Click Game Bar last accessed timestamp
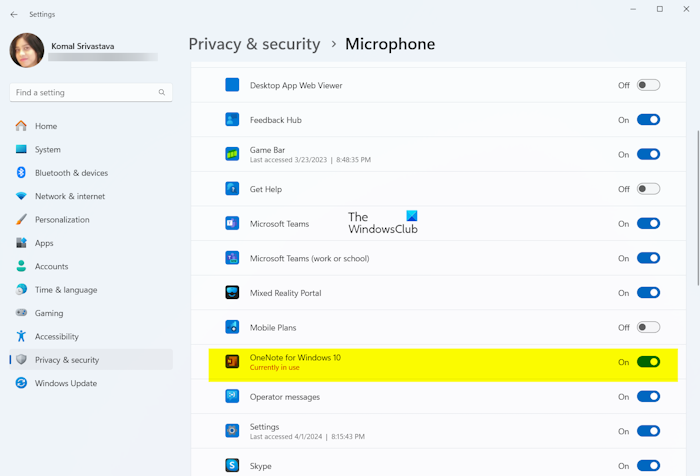 (x=310, y=159)
